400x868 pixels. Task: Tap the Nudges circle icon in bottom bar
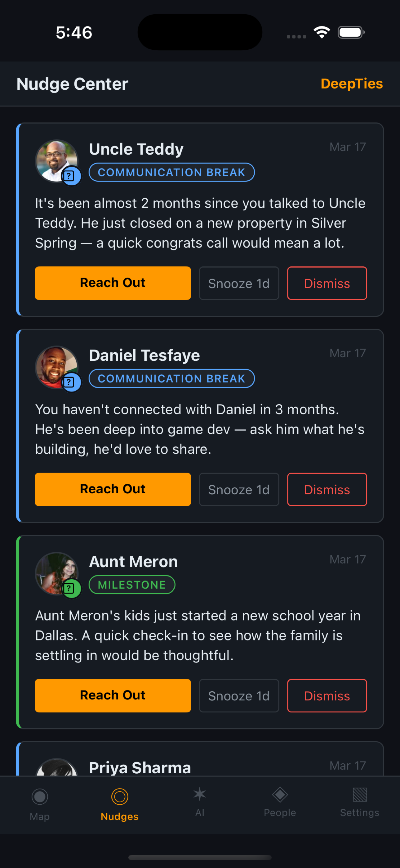[119, 796]
